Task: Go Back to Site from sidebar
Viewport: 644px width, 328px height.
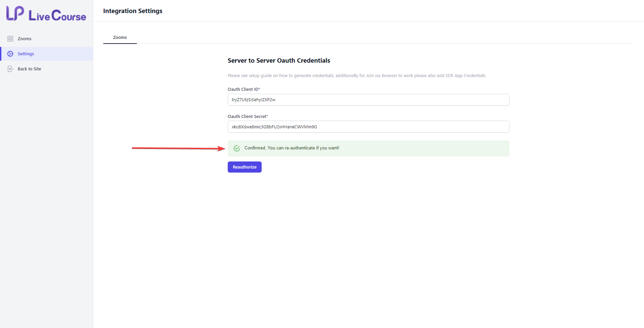Action: point(47,69)
